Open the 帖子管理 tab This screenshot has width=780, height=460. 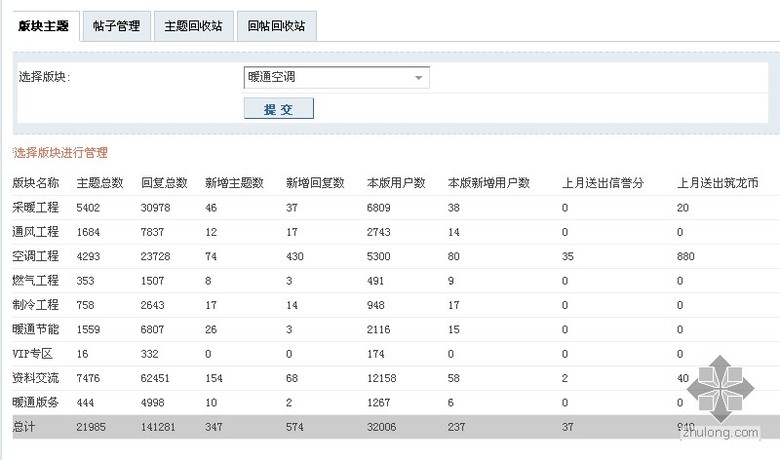point(116,26)
